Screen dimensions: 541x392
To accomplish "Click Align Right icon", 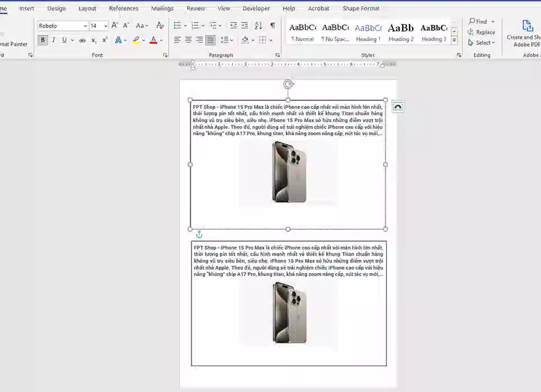I will [x=199, y=40].
